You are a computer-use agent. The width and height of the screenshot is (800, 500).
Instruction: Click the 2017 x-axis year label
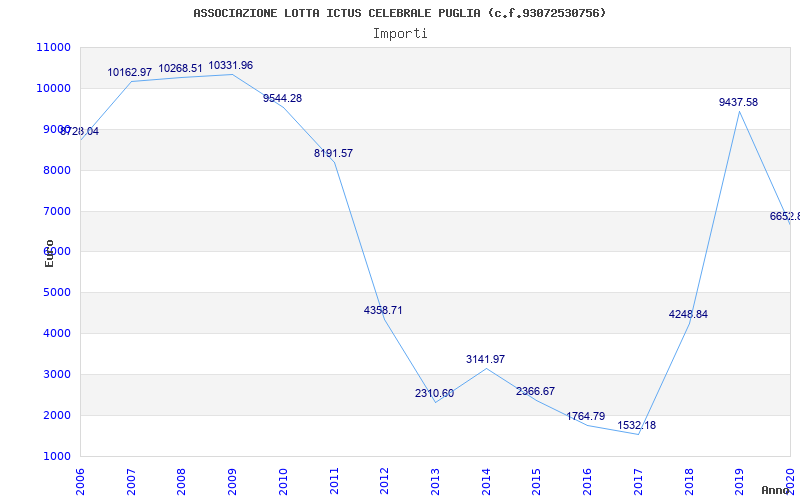pyautogui.click(x=638, y=481)
